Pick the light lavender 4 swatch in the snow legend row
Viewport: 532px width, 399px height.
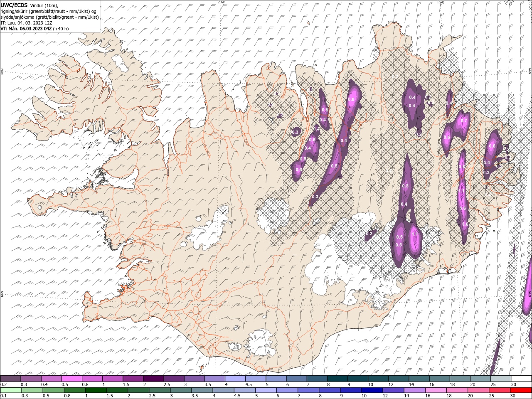point(235,379)
